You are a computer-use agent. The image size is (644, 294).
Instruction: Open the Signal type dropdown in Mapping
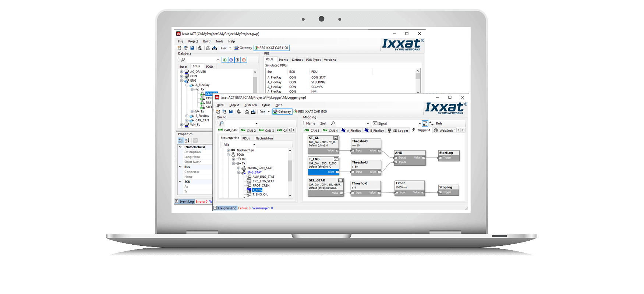[x=420, y=124]
